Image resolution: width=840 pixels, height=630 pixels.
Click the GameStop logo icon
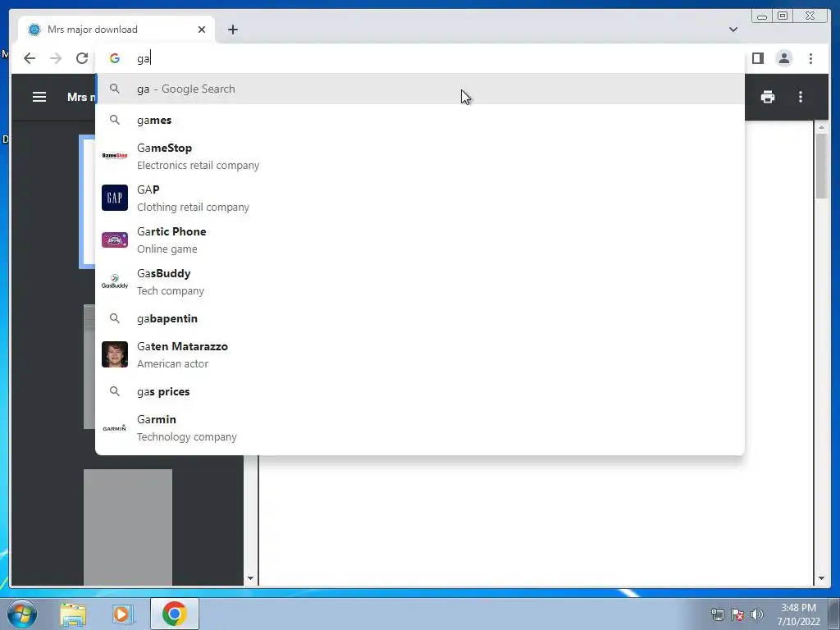(x=115, y=156)
